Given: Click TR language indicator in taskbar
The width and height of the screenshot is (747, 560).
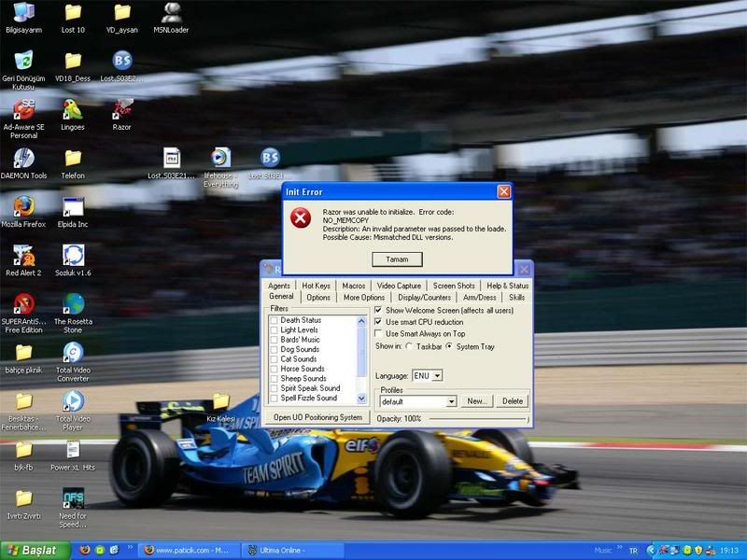Looking at the screenshot, I should 633,551.
